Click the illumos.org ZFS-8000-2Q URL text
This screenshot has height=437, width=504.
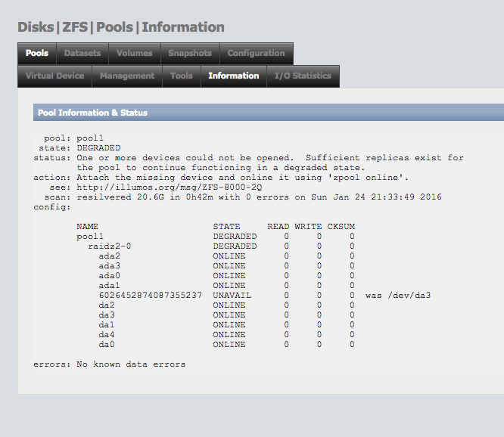(x=170, y=188)
